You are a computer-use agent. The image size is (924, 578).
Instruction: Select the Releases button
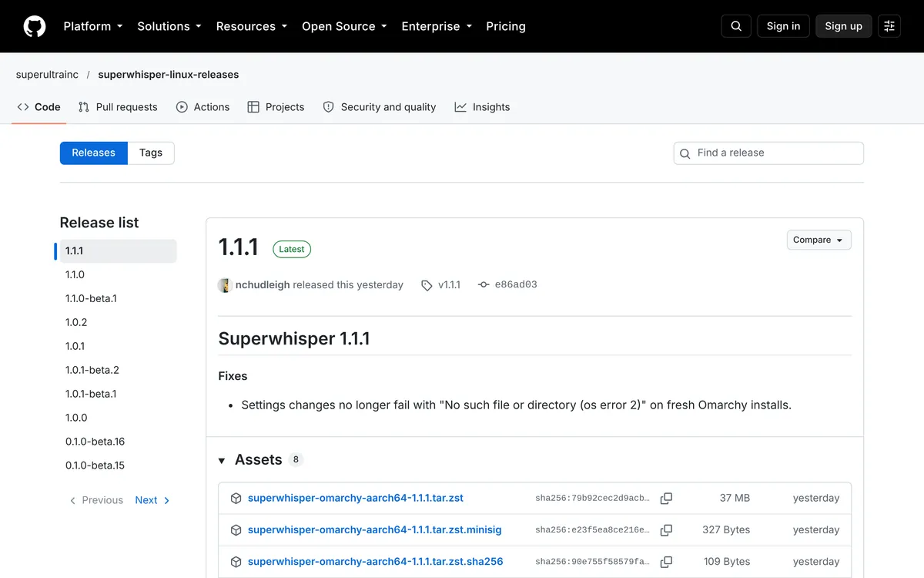[94, 153]
